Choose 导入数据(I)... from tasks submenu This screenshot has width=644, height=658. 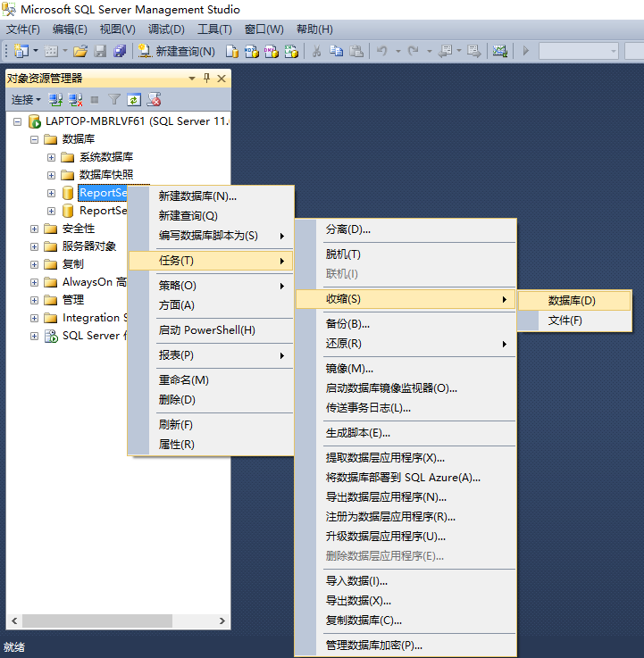pos(406,581)
